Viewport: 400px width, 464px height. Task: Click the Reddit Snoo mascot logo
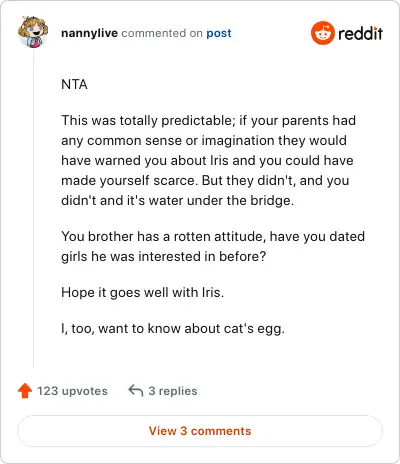(x=322, y=33)
